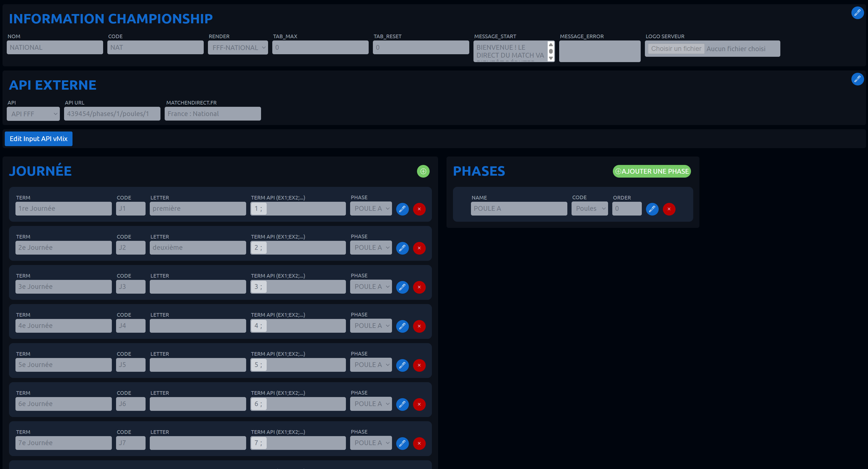Click the phase NAME field POULE A
Screen dimensions: 868x469
[x=519, y=209]
